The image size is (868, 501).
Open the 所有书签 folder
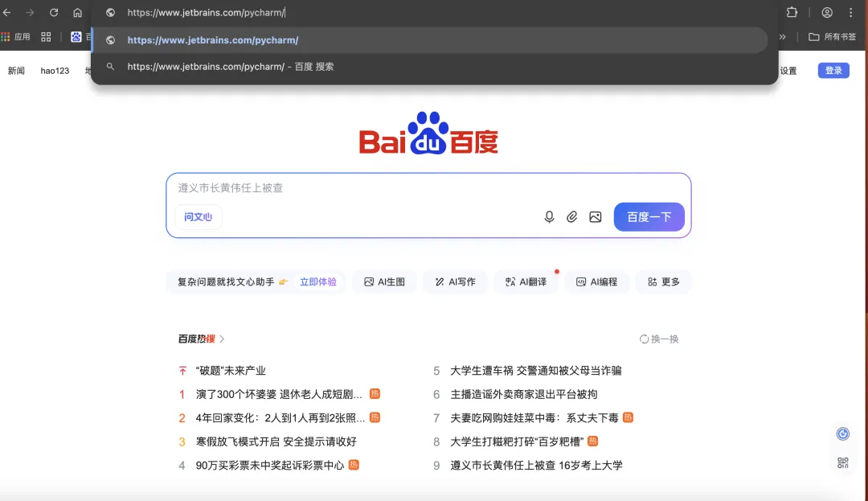832,36
